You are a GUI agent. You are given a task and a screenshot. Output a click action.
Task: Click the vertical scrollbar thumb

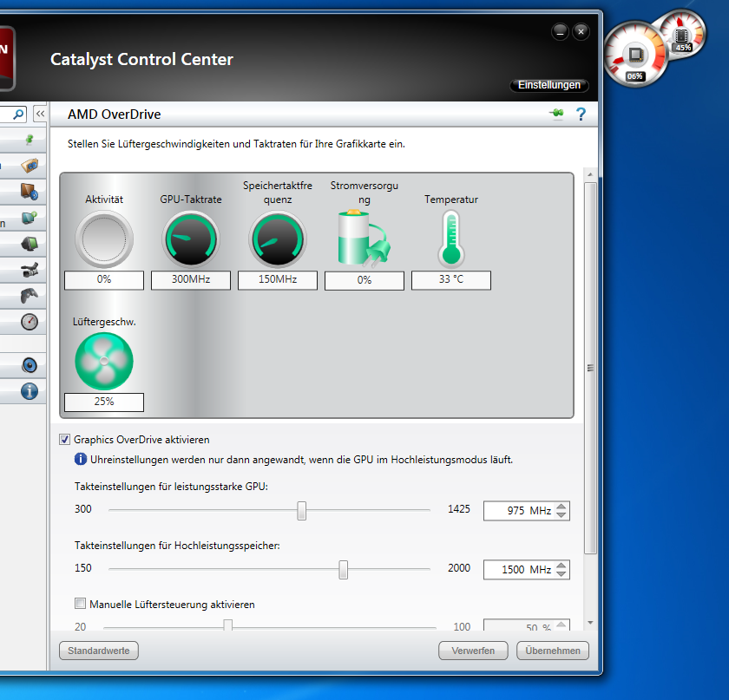[590, 368]
